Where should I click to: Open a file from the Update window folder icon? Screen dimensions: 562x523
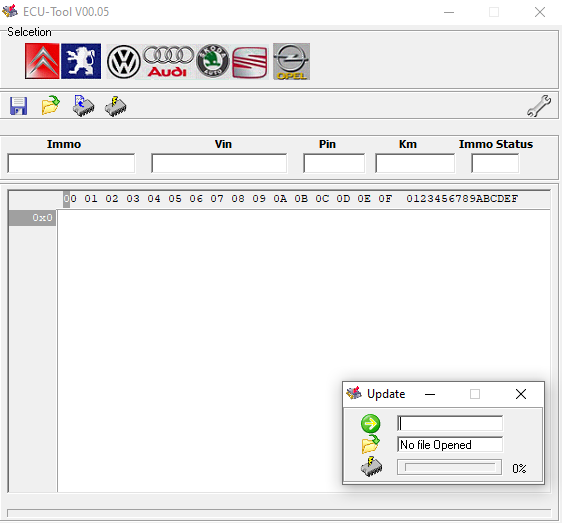pos(370,444)
